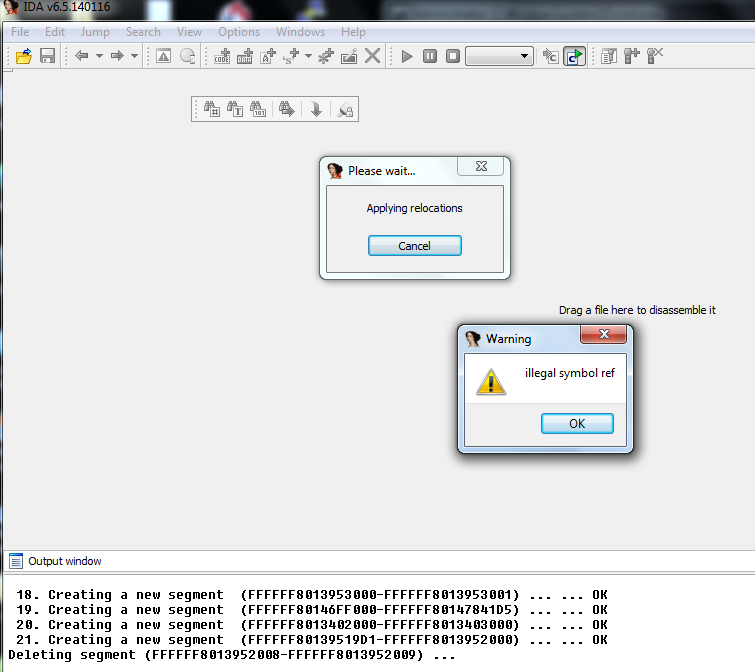The image size is (755, 672).
Task: Open the Search menu
Action: [143, 32]
